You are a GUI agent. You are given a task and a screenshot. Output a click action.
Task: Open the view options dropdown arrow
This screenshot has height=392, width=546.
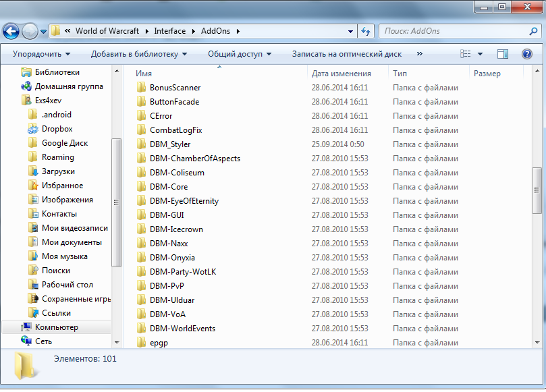coord(480,54)
